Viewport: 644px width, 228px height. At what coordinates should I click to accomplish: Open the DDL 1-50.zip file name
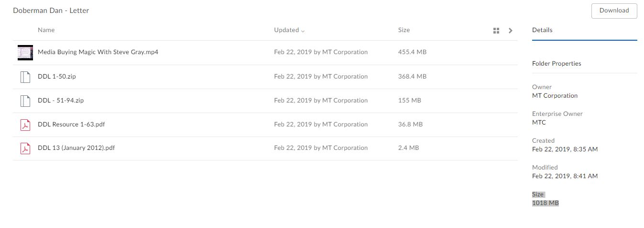56,77
